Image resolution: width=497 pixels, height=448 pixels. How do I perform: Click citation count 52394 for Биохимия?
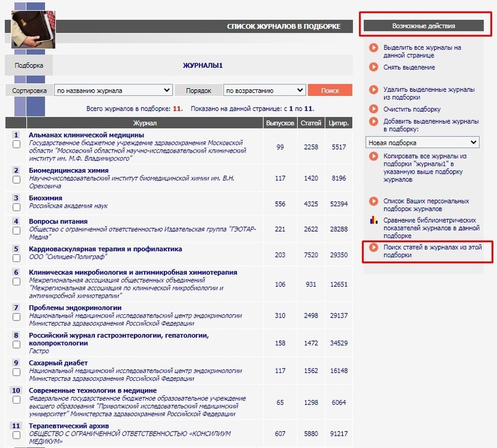point(339,204)
